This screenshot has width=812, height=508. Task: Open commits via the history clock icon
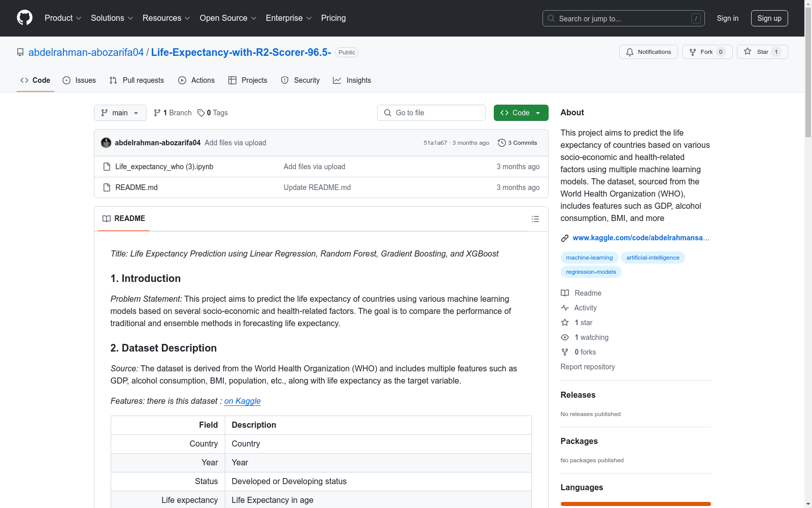point(502,143)
